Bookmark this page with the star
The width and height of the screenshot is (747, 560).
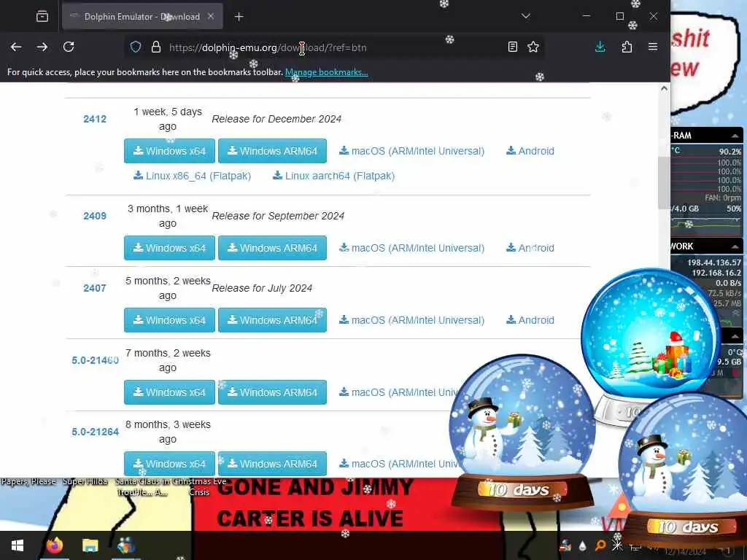click(533, 47)
